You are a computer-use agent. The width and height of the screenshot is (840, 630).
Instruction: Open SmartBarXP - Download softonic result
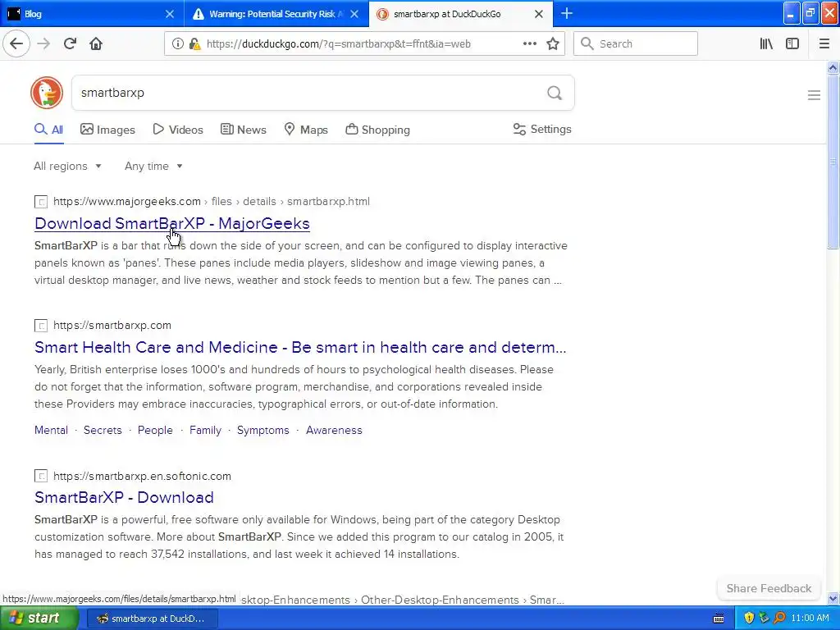(124, 497)
